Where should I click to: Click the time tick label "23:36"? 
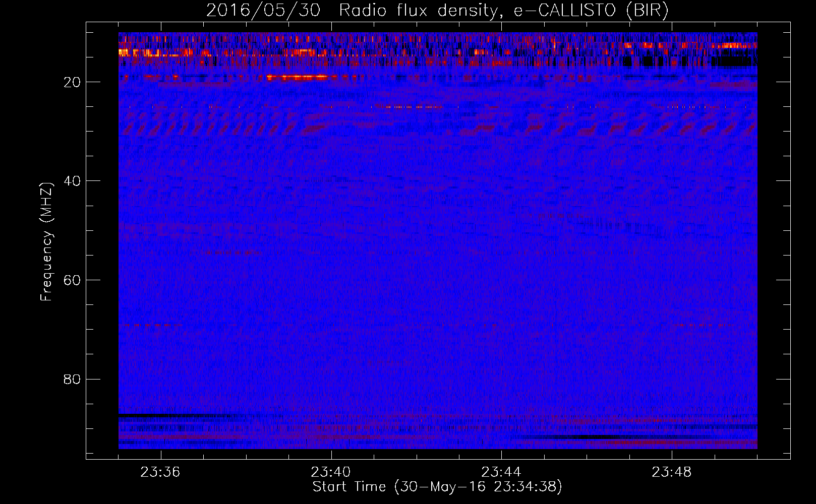coord(160,472)
